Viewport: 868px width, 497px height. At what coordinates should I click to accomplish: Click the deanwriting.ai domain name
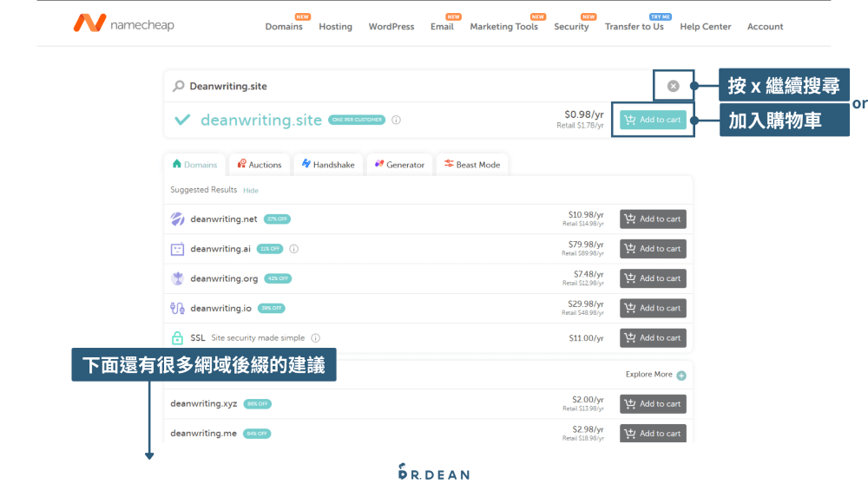point(220,249)
